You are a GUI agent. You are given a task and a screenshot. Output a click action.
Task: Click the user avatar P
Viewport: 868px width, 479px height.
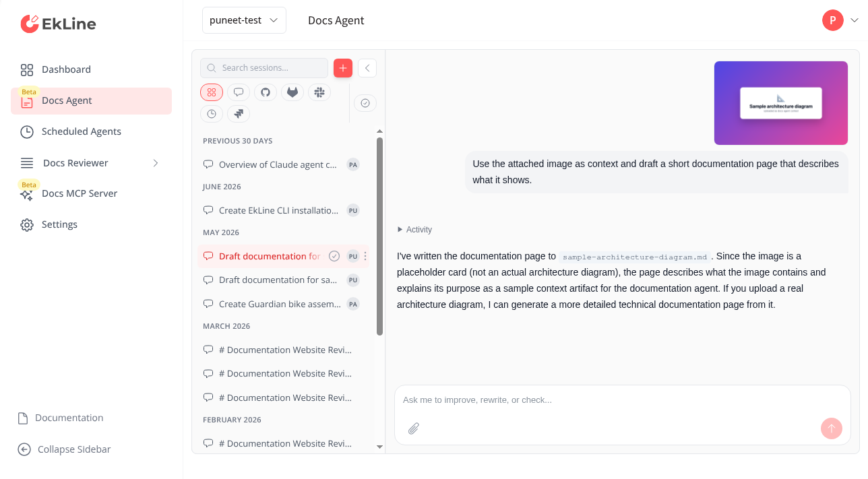(833, 20)
